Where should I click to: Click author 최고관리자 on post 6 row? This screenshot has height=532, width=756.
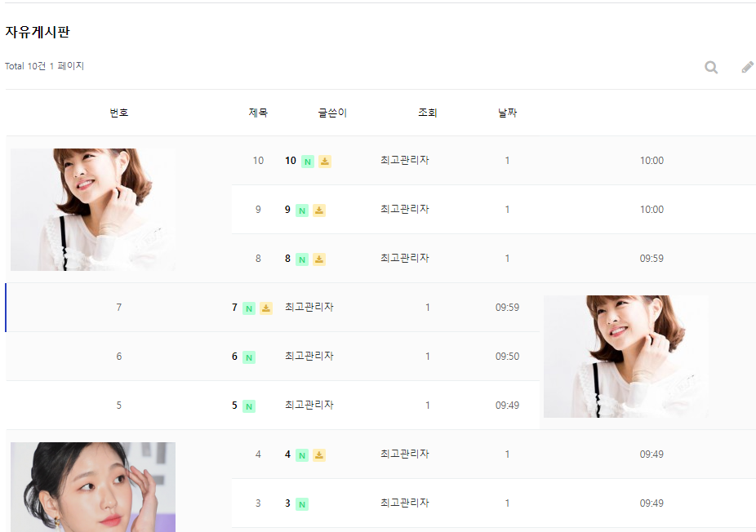pos(309,356)
